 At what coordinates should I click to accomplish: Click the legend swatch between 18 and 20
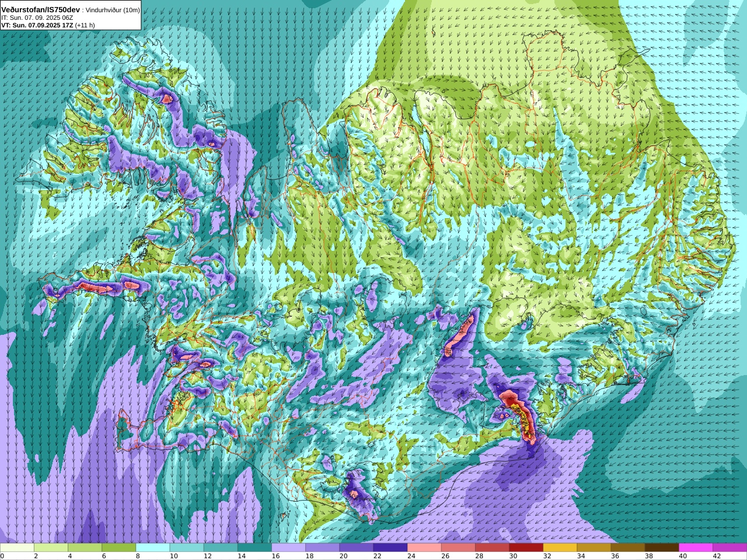point(322,548)
